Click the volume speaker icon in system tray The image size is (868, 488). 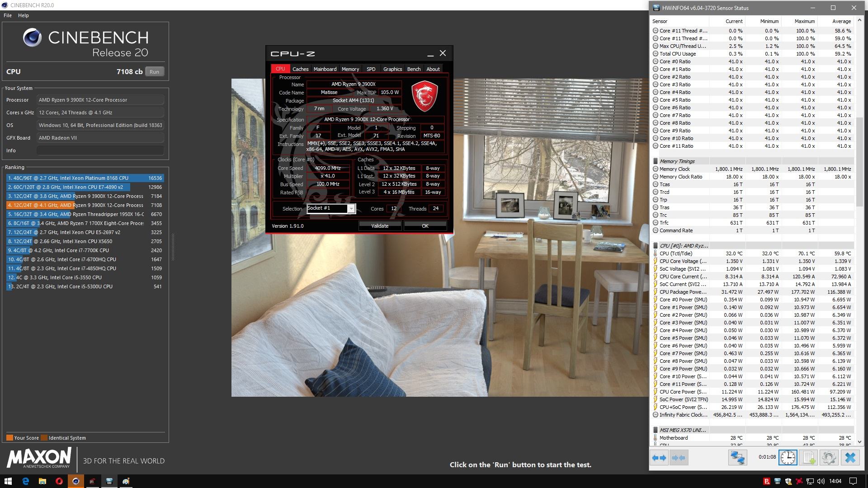click(821, 481)
